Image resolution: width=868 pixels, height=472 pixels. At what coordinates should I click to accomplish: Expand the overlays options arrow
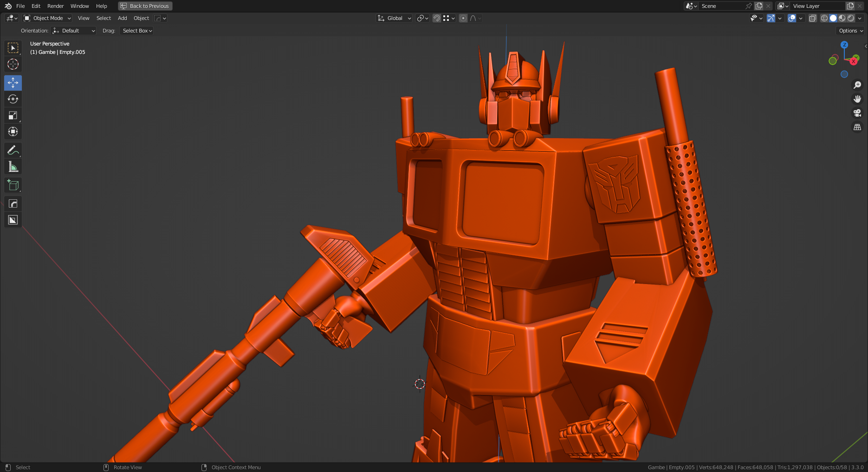pyautogui.click(x=801, y=18)
